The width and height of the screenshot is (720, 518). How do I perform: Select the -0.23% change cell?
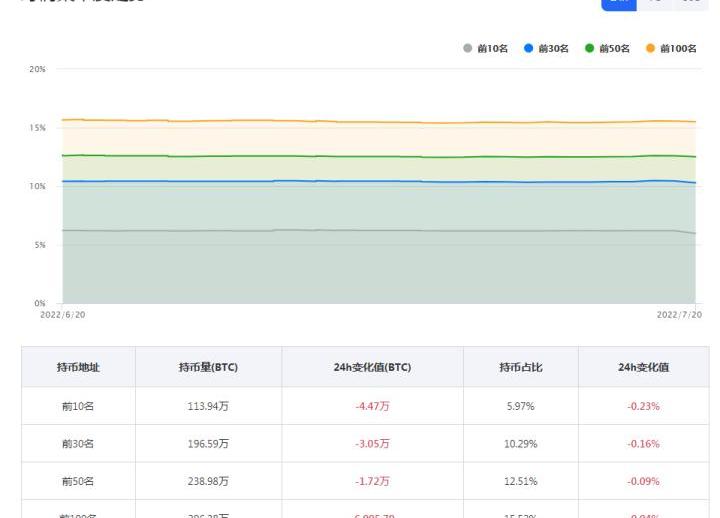click(x=643, y=406)
